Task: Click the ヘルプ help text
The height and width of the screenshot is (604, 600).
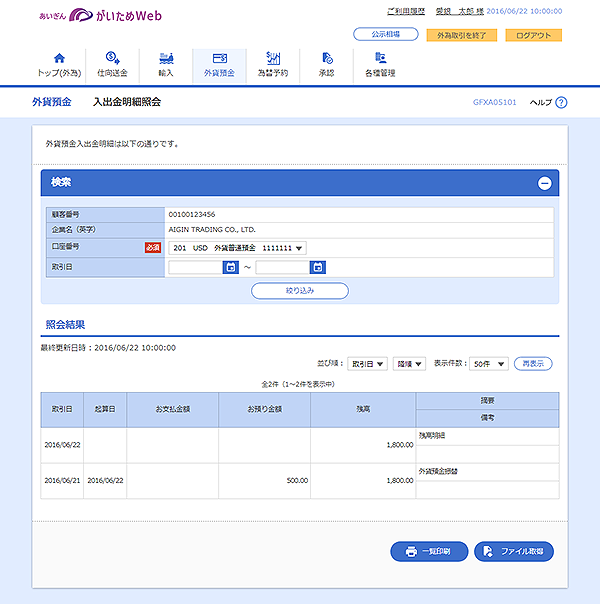Action: 541,102
